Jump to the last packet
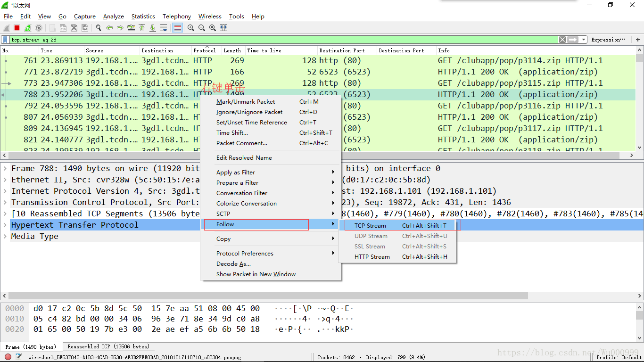Viewport: 644px width, 362px height. [153, 28]
